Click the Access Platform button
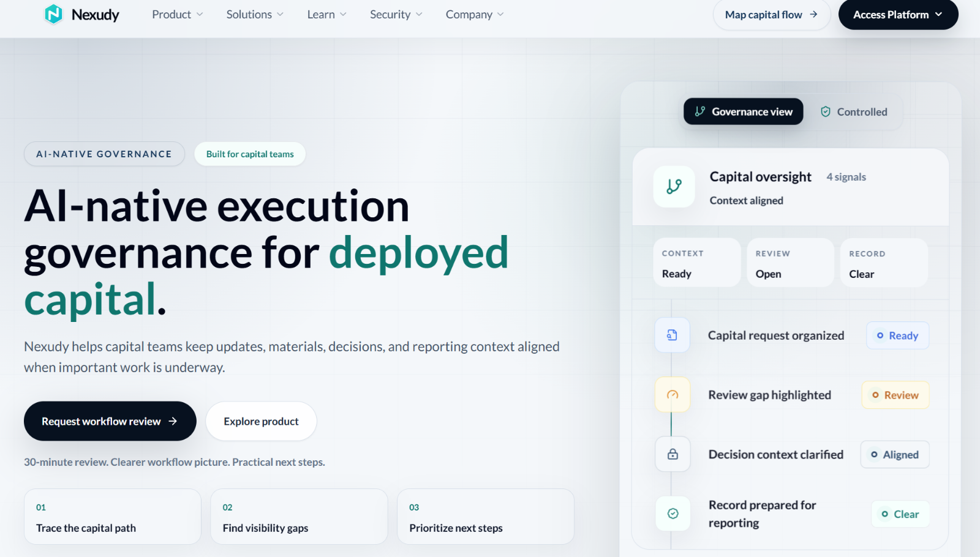 [898, 14]
